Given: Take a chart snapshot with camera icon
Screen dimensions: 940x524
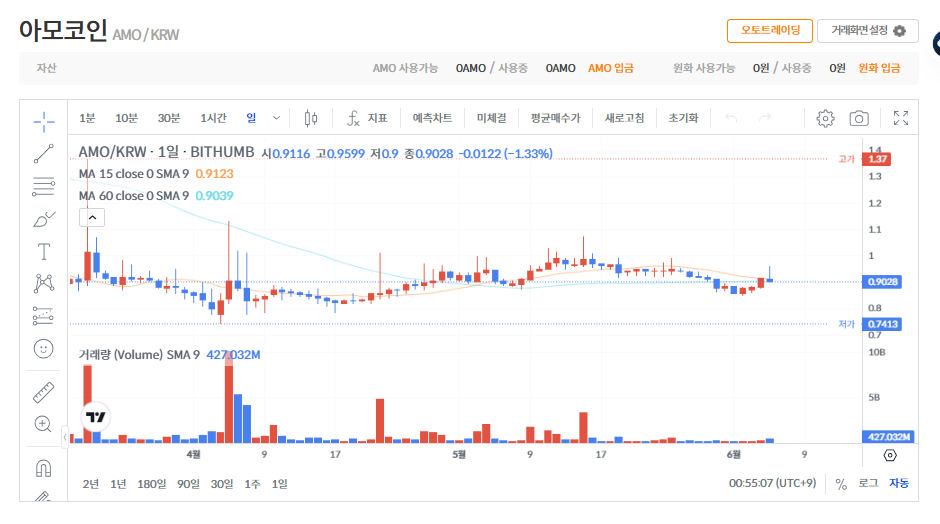Looking at the screenshot, I should coord(859,118).
